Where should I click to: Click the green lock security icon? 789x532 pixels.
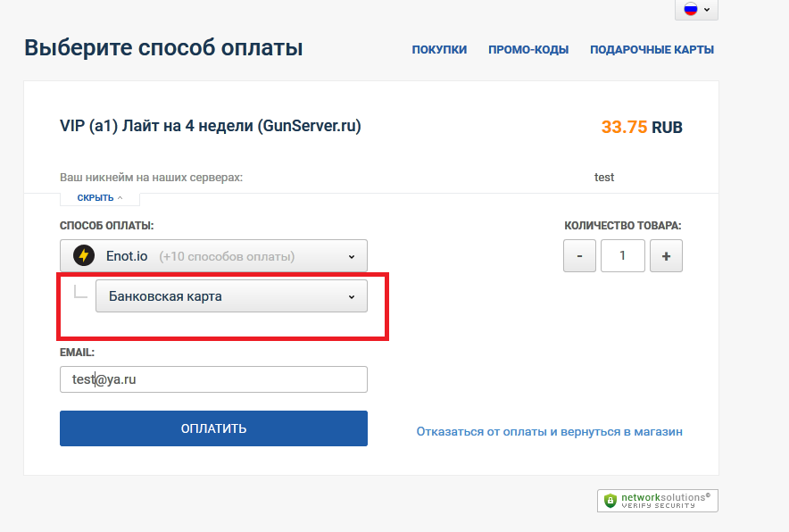click(610, 501)
